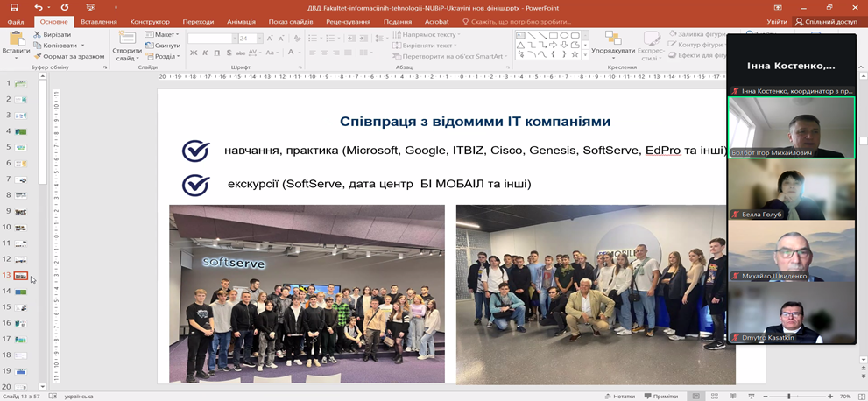Select the oval shape in shapes gallery
The height and width of the screenshot is (401, 868).
click(565, 35)
